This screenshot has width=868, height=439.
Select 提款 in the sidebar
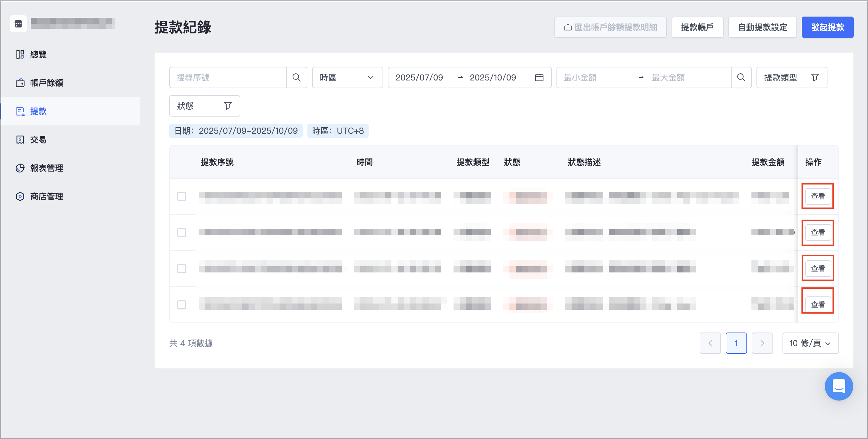(70, 111)
